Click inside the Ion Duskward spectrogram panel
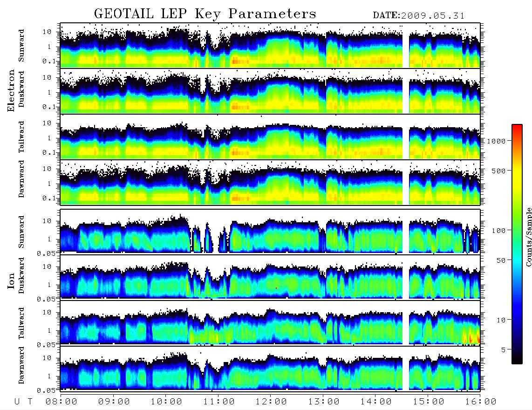The height and width of the screenshot is (410, 532). [270, 277]
